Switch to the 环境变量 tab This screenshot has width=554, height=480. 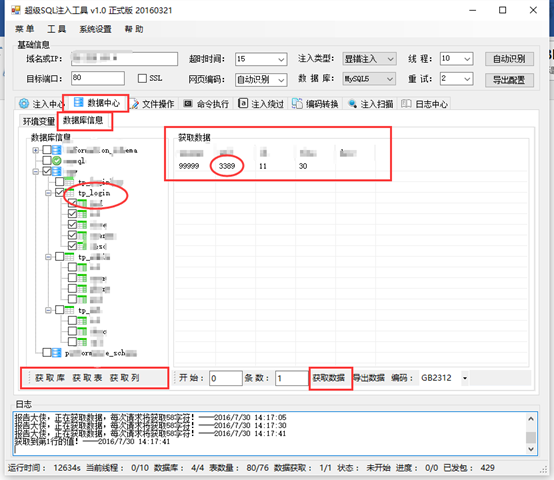pos(39,122)
